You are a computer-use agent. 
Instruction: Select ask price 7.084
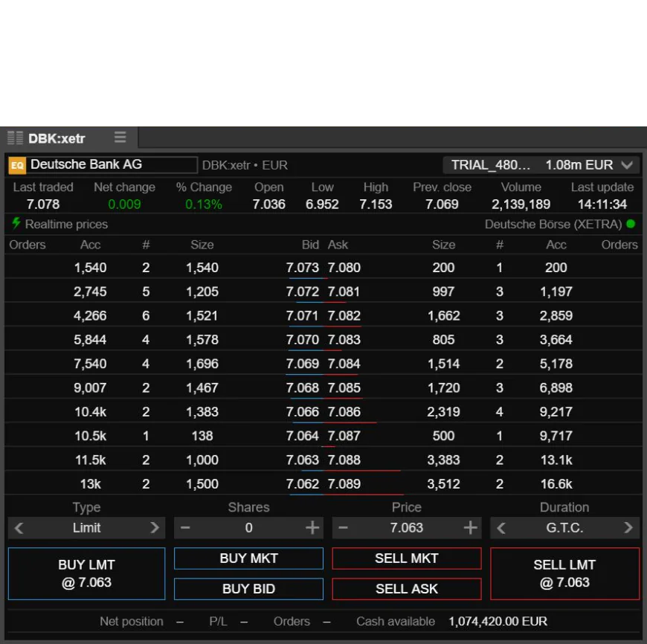(x=344, y=364)
